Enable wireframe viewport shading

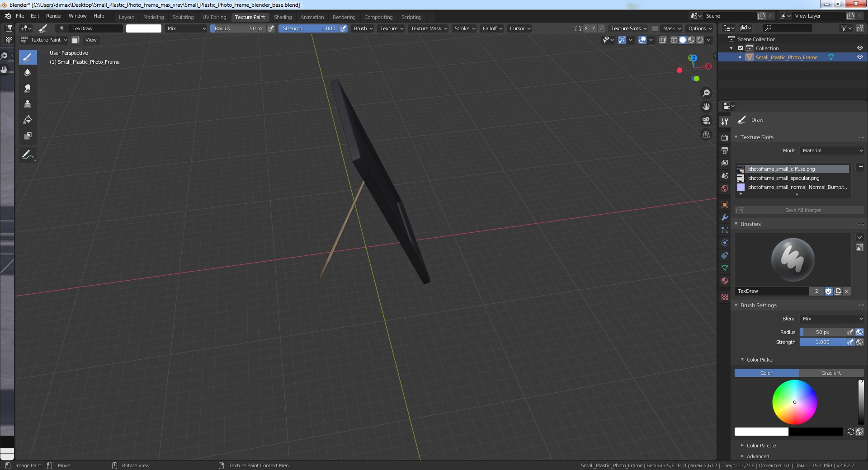[x=674, y=40]
